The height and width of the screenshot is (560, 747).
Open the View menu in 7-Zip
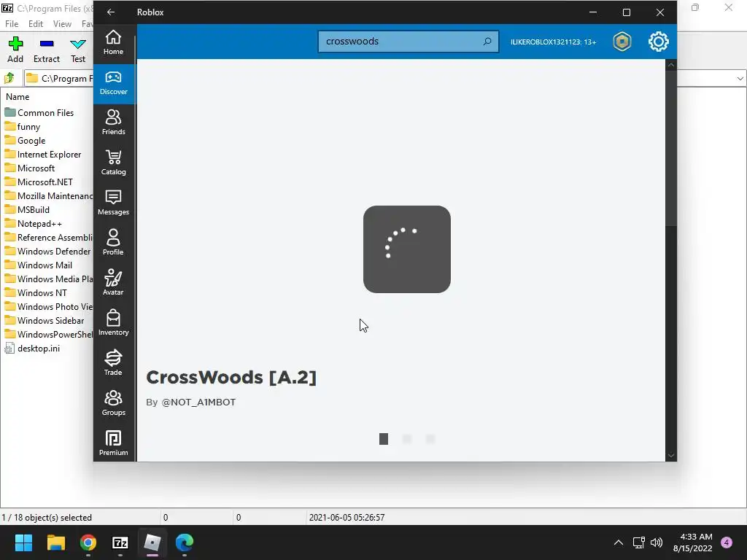coord(62,24)
